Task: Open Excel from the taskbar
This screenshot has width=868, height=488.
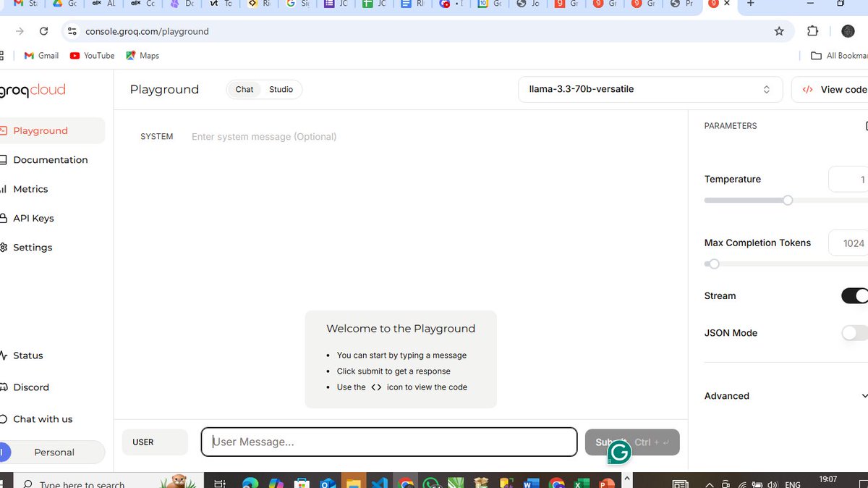Action: click(580, 483)
